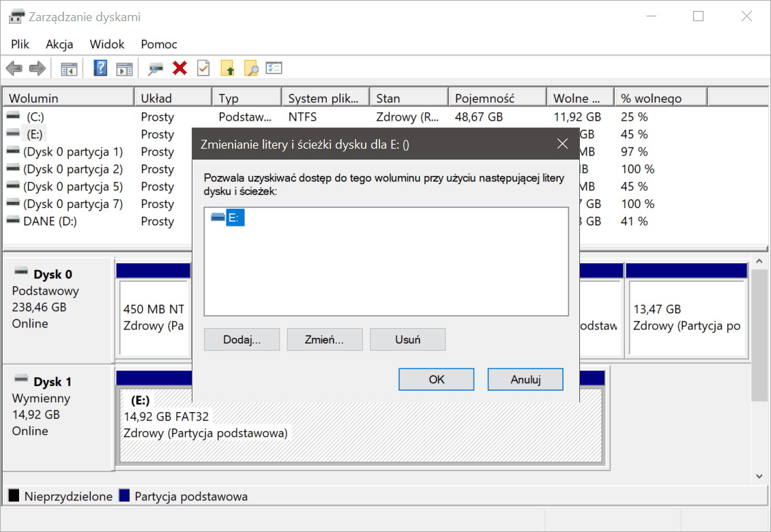Click the scroll down arrow in disk pane
The width and height of the screenshot is (771, 532).
coord(759,476)
